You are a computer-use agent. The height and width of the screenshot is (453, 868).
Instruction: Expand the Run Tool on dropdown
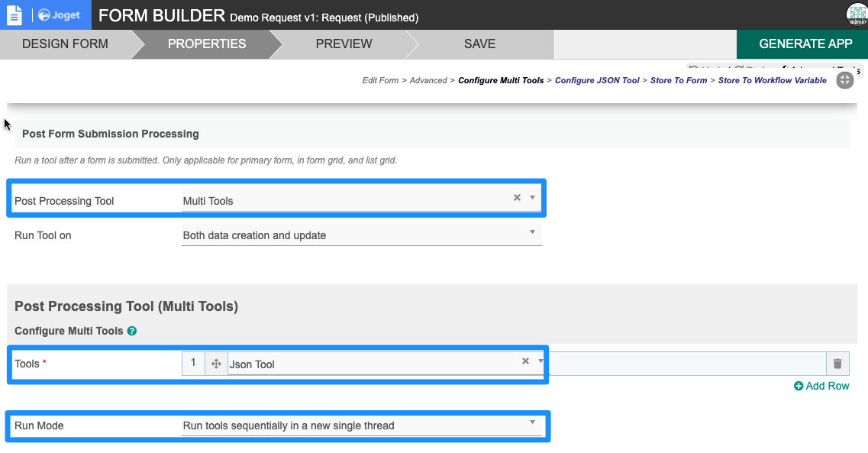[x=532, y=232]
